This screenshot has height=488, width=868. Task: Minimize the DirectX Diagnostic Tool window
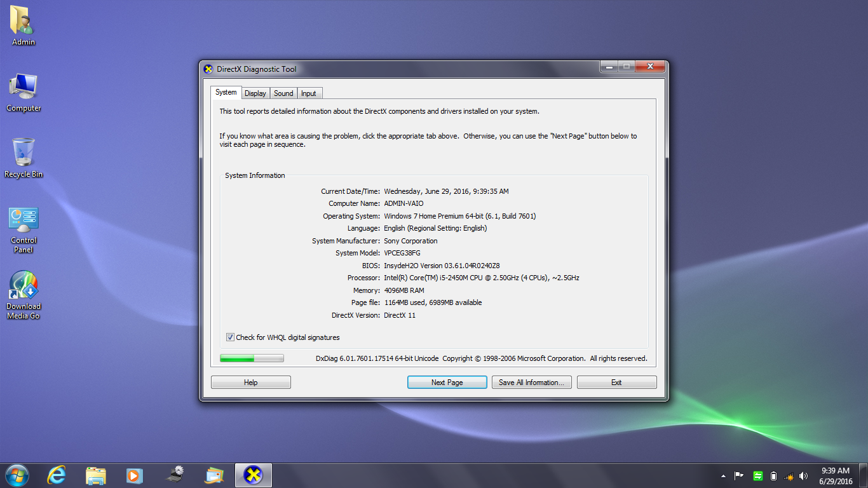pyautogui.click(x=609, y=67)
